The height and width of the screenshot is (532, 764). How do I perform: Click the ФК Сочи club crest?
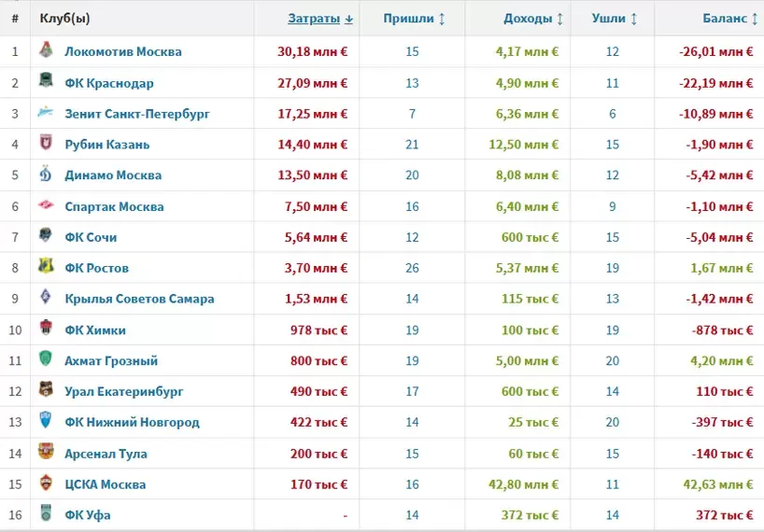point(46,235)
